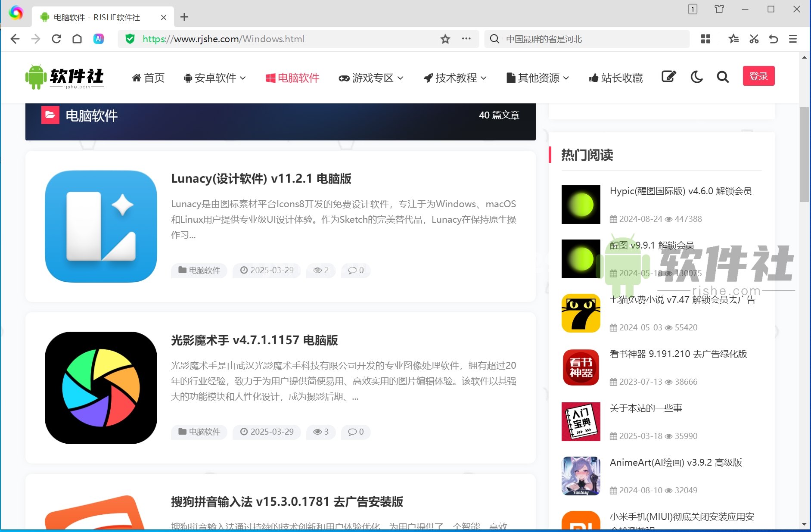Open the favorites list star icon
The image size is (811, 532).
733,39
